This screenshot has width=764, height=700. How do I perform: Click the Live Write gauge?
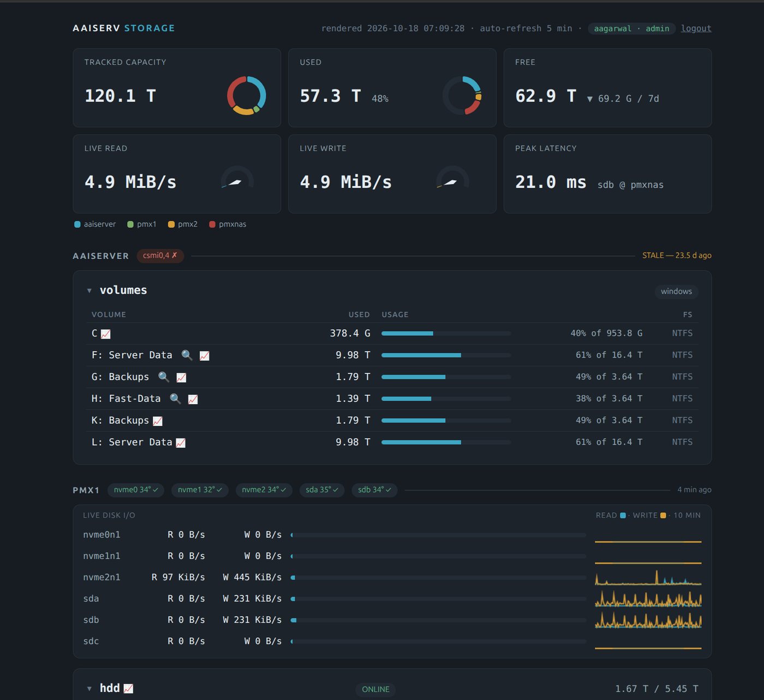(x=453, y=177)
